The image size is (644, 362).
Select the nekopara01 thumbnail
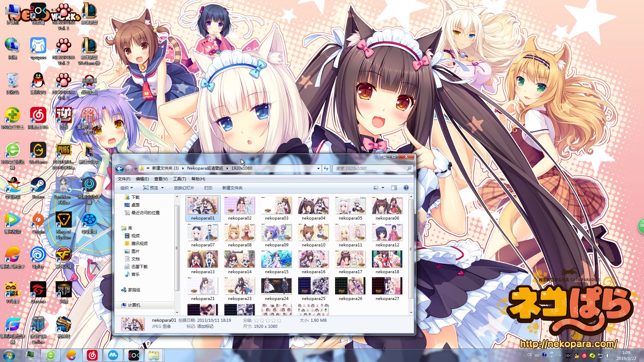coord(203,208)
